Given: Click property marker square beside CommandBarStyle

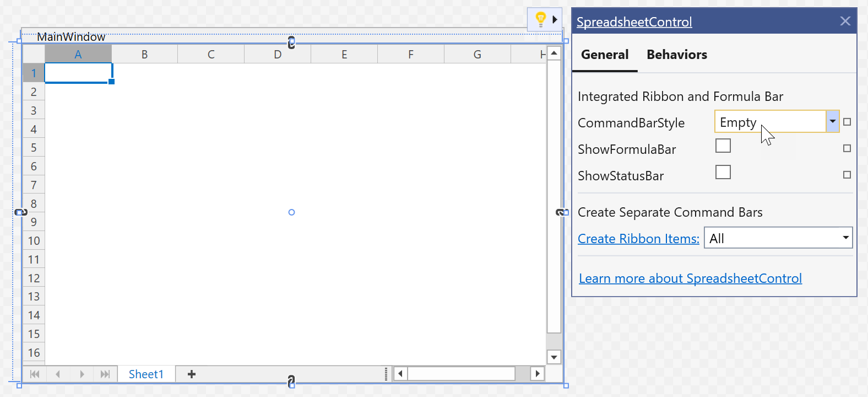Looking at the screenshot, I should (847, 122).
